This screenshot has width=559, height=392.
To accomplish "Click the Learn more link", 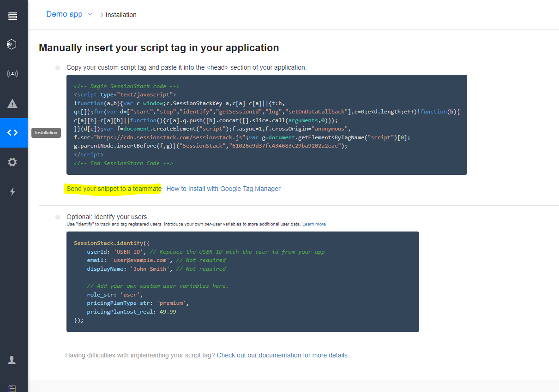I will tap(314, 224).
